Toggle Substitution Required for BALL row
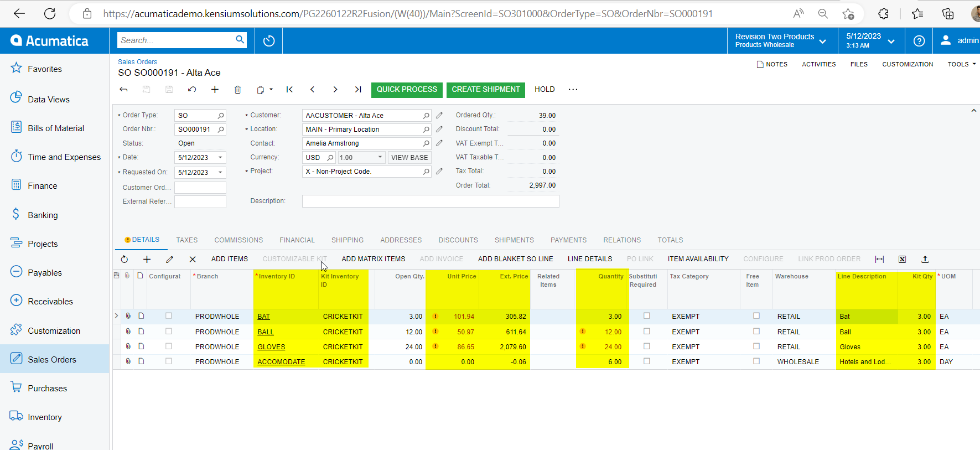The height and width of the screenshot is (450, 980). point(646,332)
